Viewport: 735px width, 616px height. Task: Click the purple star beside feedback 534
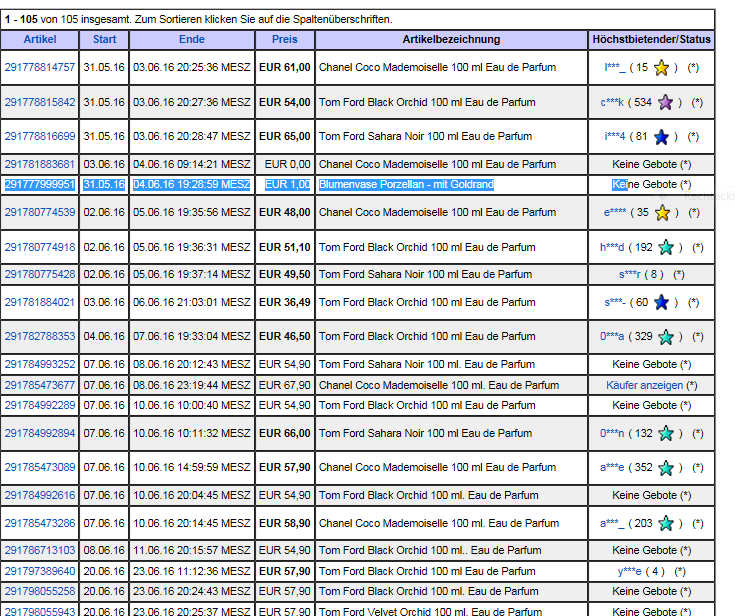tap(666, 103)
